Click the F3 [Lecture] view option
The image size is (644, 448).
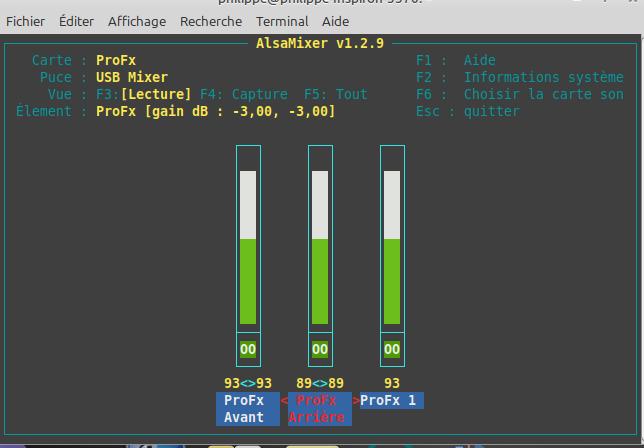tap(144, 94)
